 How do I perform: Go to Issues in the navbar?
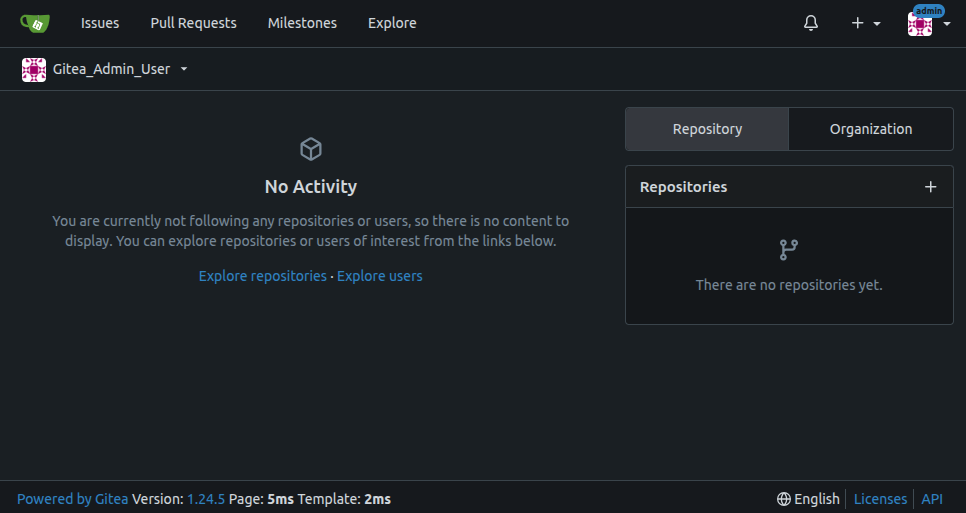click(x=100, y=23)
